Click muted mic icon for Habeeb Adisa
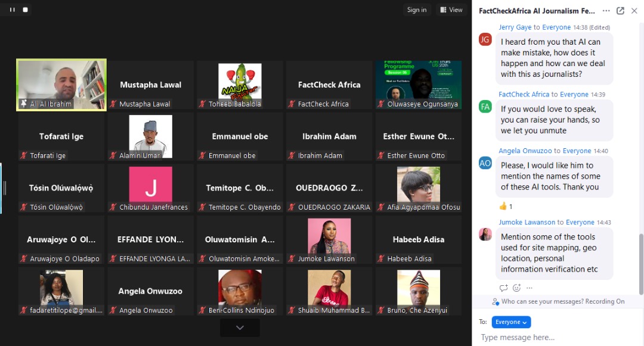Screen dimensions: 644x346 pyautogui.click(x=381, y=259)
